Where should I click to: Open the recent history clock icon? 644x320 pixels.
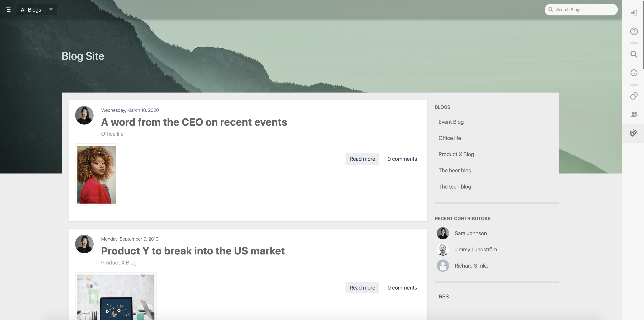click(634, 73)
